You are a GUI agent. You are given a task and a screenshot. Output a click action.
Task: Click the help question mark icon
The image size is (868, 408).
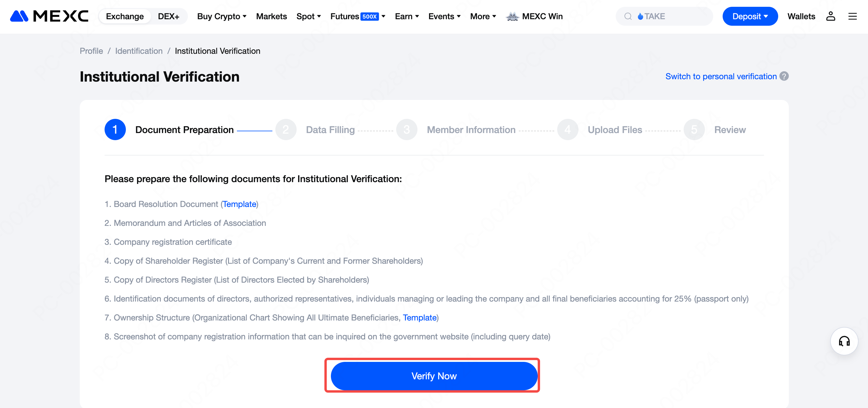784,76
